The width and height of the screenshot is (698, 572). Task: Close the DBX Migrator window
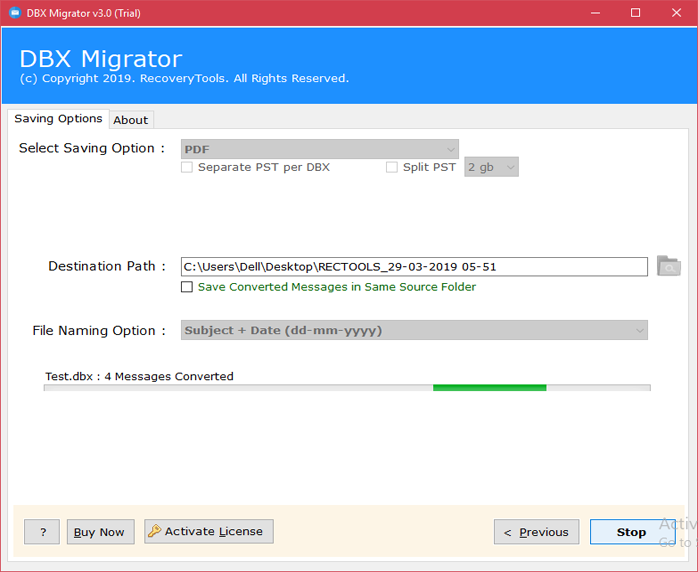[676, 13]
